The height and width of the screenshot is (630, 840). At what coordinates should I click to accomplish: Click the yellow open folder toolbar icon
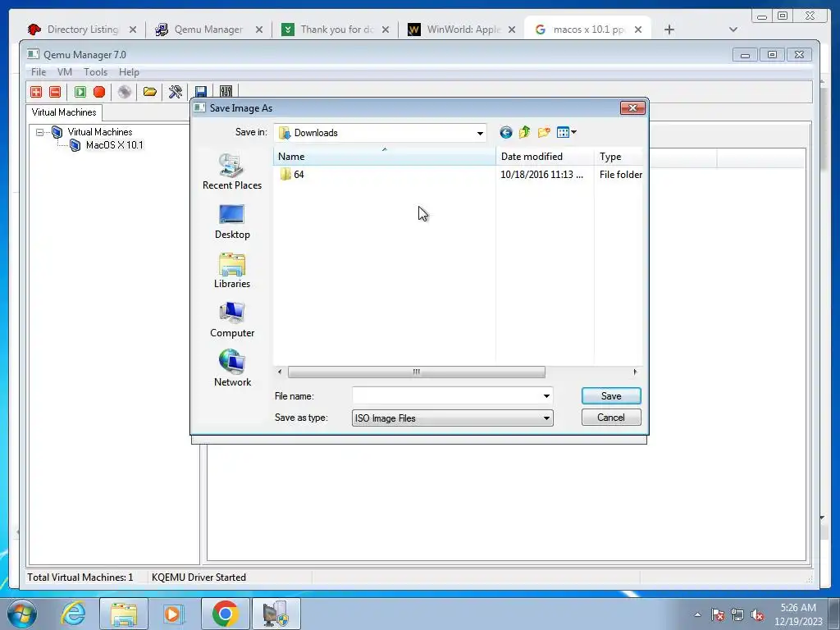click(x=150, y=92)
